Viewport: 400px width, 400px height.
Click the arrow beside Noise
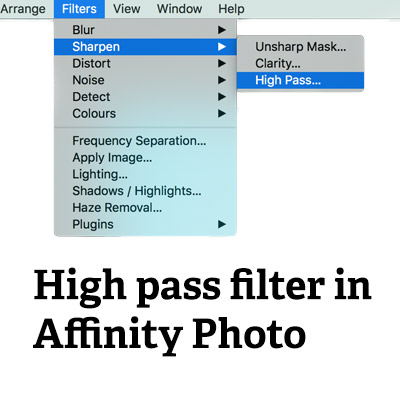point(222,80)
